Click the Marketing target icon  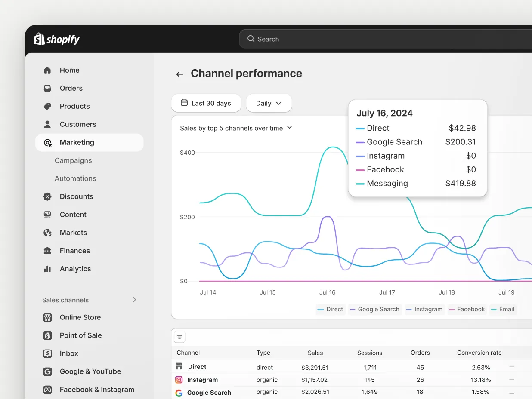(x=47, y=142)
